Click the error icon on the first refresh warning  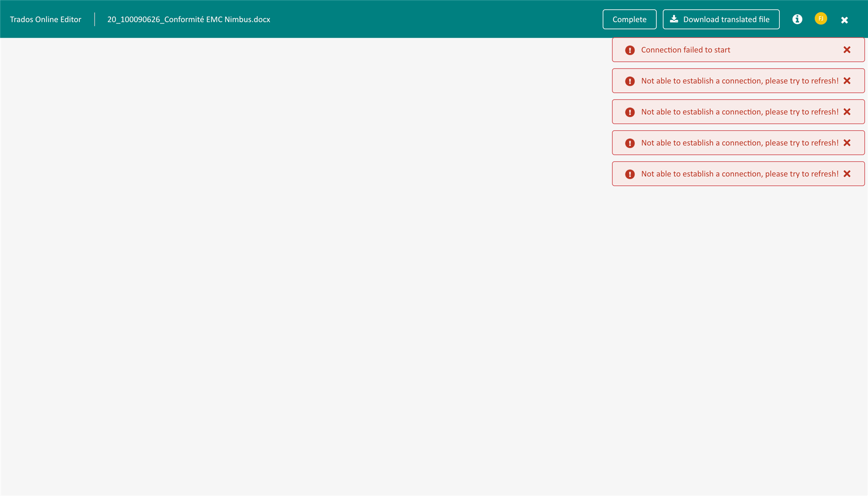[x=630, y=81]
